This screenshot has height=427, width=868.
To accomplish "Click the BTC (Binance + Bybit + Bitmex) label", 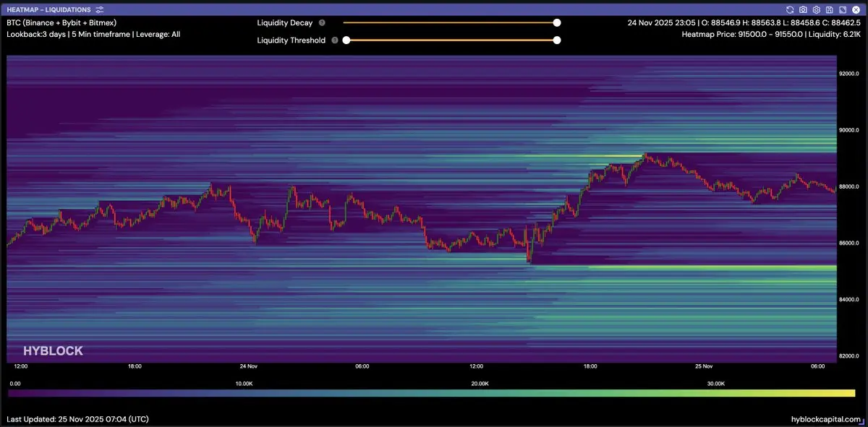I will pos(61,23).
